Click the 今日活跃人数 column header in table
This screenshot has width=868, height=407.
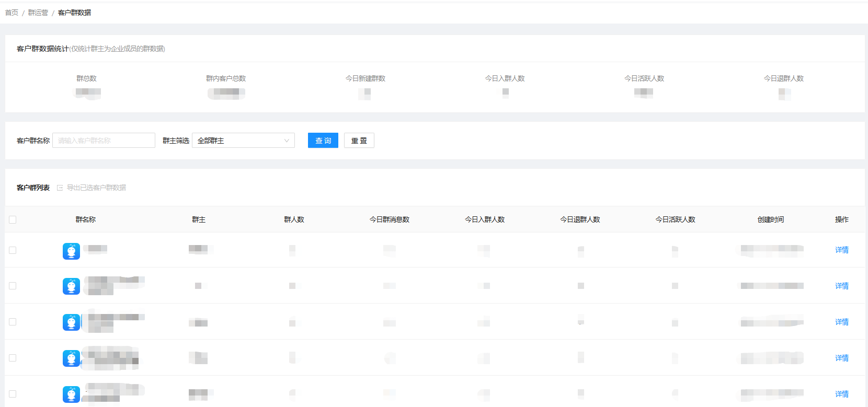(x=676, y=219)
